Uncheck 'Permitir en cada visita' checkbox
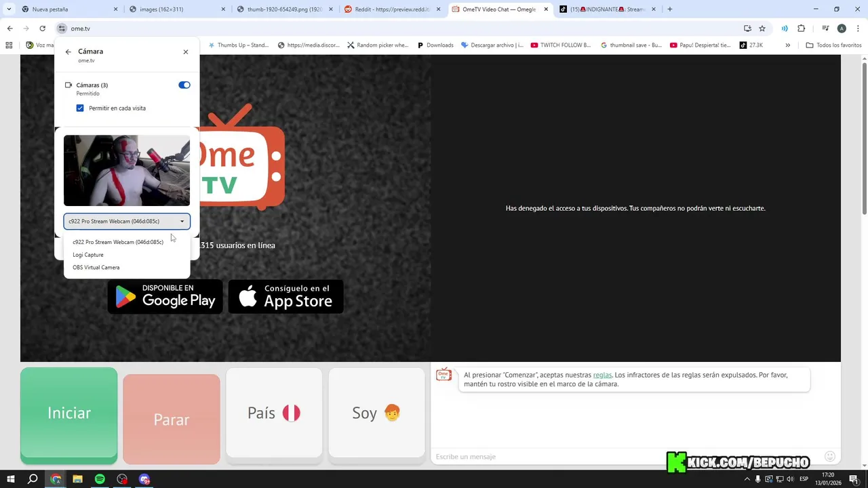868x488 pixels. 80,108
